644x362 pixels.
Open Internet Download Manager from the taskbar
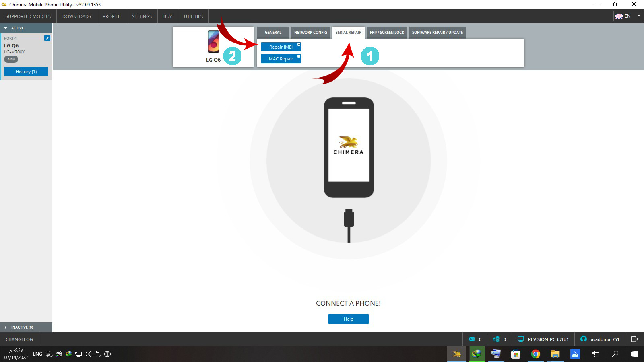click(x=477, y=354)
